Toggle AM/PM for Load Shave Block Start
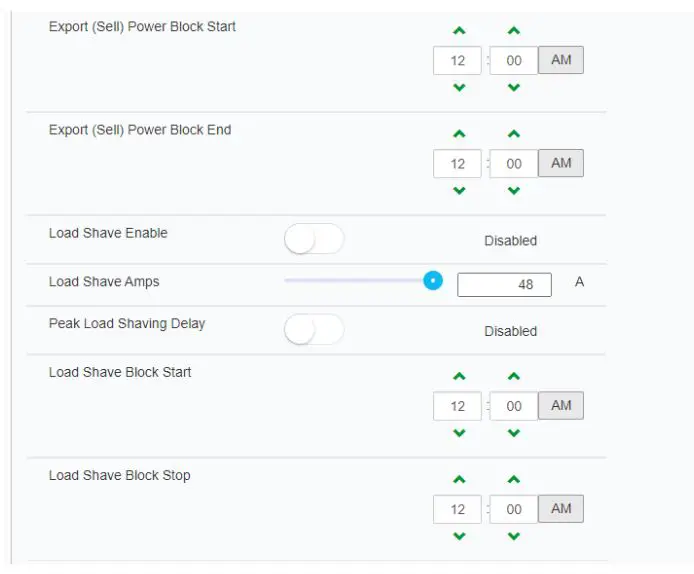 561,405
